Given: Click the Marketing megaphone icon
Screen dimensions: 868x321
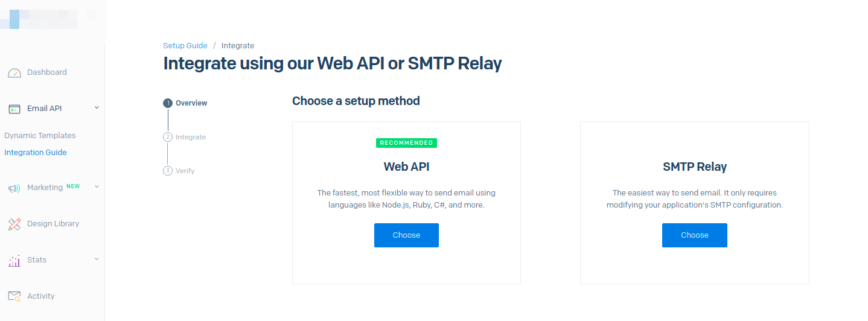Looking at the screenshot, I should coord(14,188).
